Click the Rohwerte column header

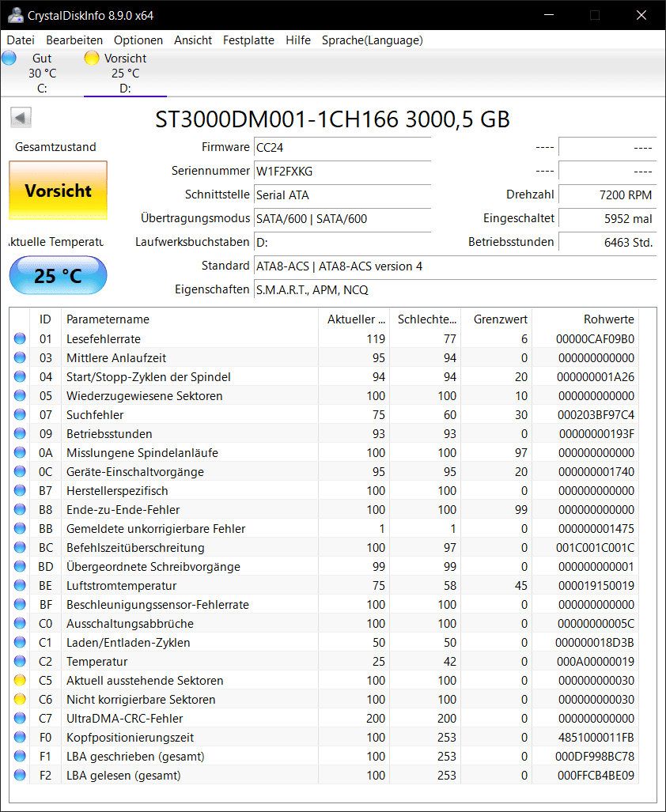pyautogui.click(x=585, y=319)
